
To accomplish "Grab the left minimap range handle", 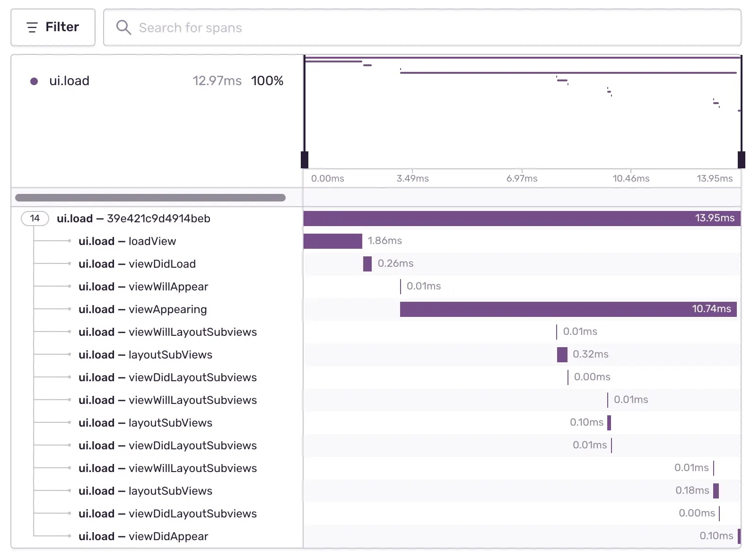I will coord(305,160).
